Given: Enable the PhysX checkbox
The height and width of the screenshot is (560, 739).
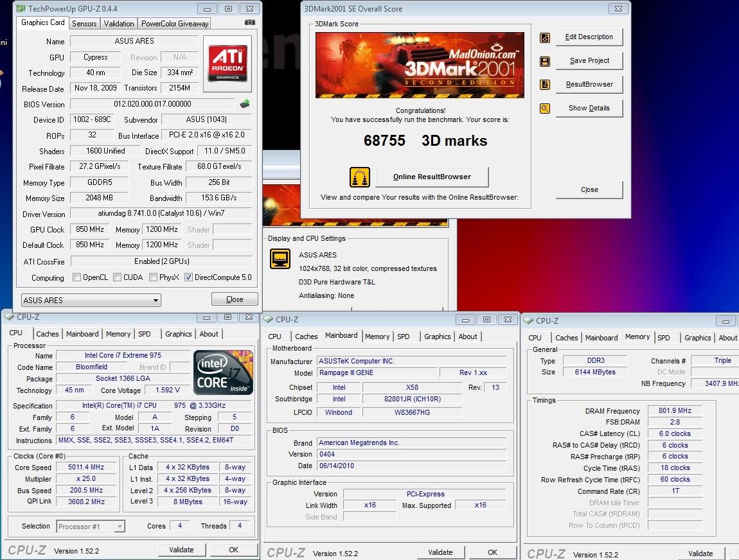Looking at the screenshot, I should tap(153, 277).
